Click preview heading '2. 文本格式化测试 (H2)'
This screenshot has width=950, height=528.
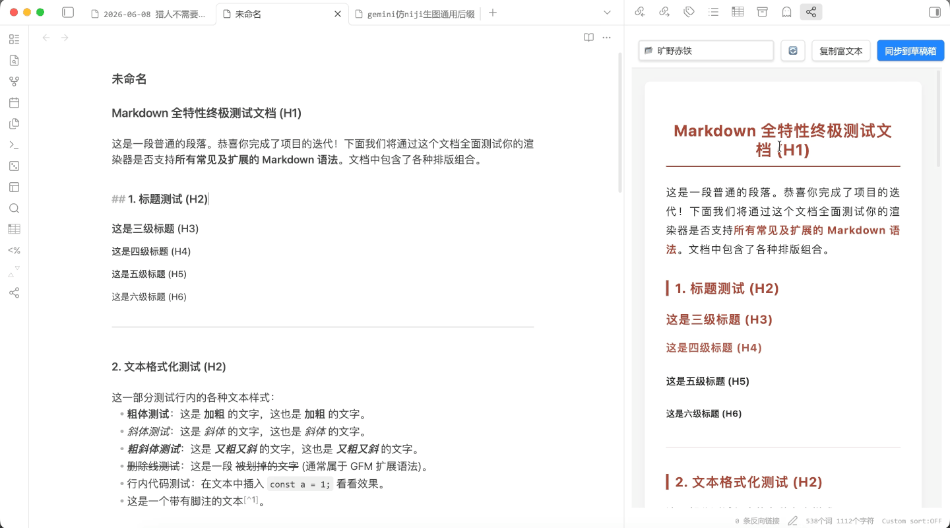pyautogui.click(x=748, y=482)
